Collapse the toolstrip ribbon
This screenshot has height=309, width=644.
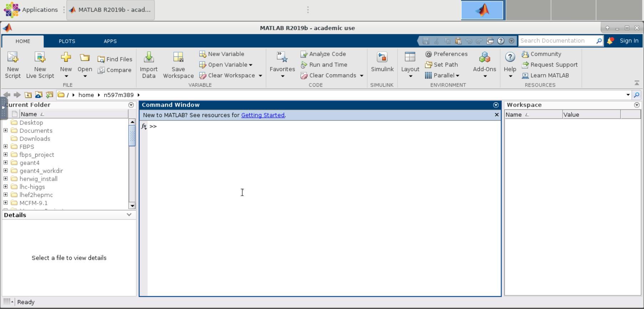[637, 83]
